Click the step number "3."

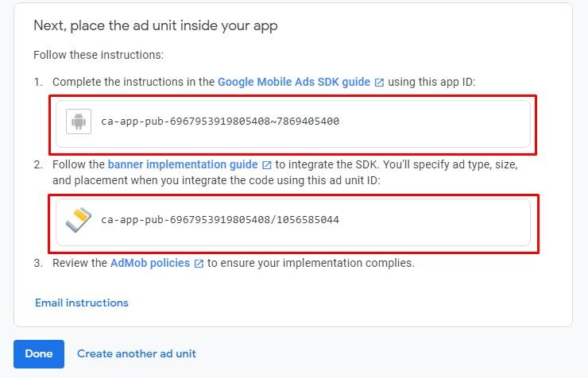pyautogui.click(x=38, y=263)
